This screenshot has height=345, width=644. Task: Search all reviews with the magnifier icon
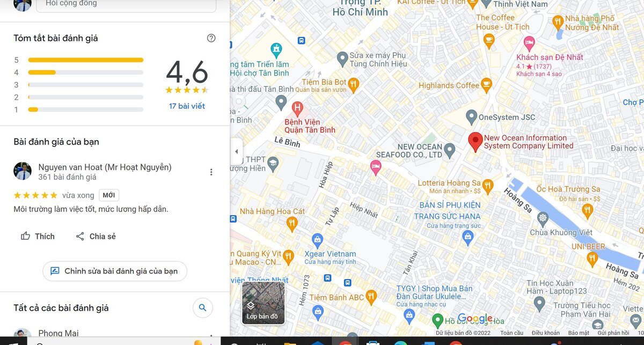click(202, 308)
